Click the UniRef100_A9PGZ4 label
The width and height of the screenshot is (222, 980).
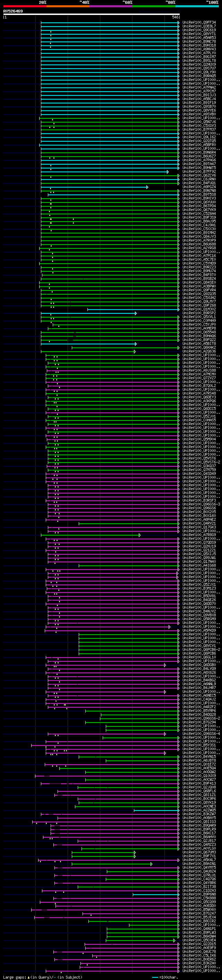click(199, 187)
